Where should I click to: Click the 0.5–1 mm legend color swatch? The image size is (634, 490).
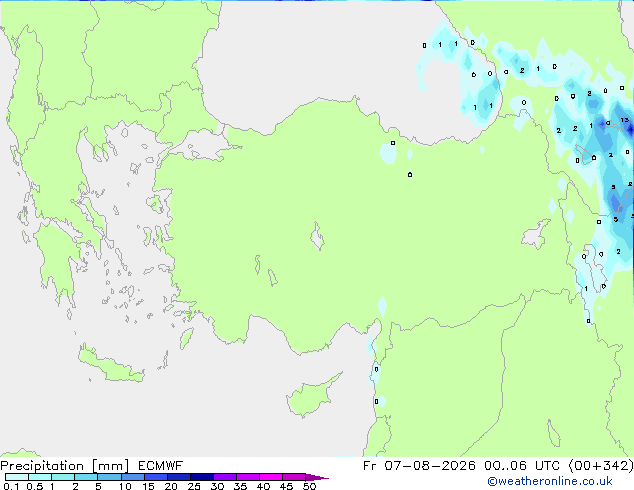click(40, 477)
